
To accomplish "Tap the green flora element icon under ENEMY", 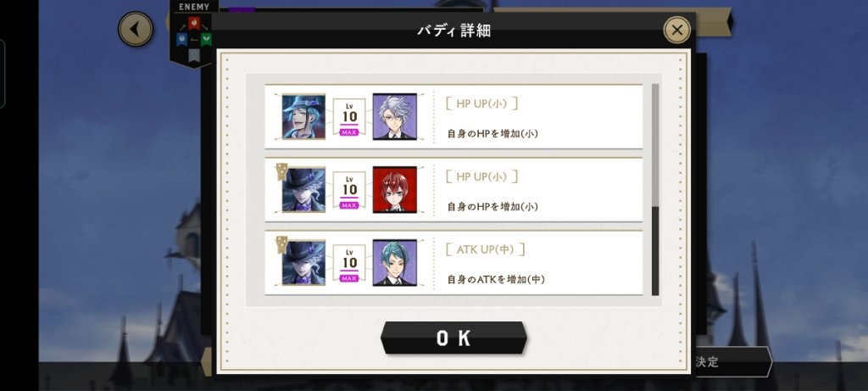I will click(207, 39).
